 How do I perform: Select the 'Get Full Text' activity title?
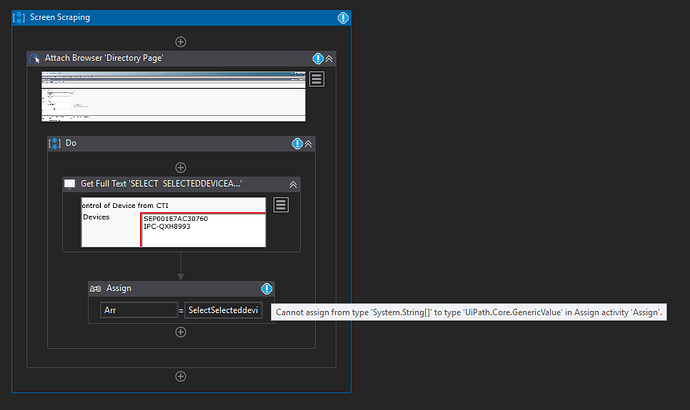[161, 183]
